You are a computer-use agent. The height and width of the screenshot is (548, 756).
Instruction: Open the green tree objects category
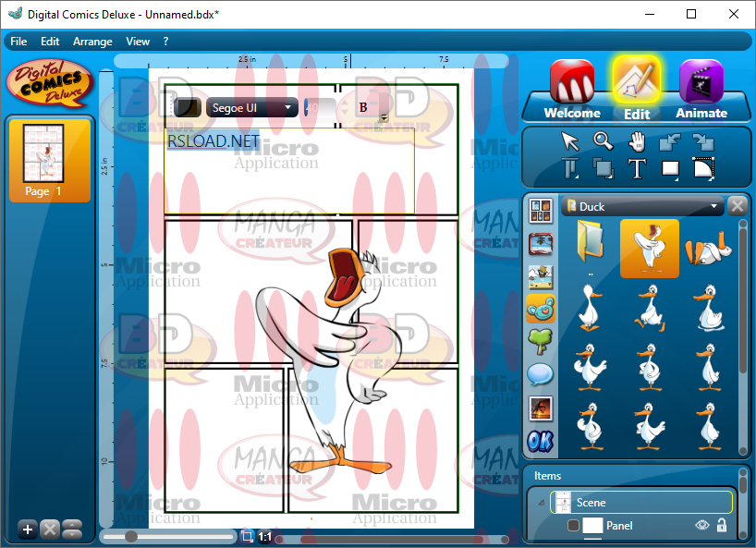pos(541,341)
